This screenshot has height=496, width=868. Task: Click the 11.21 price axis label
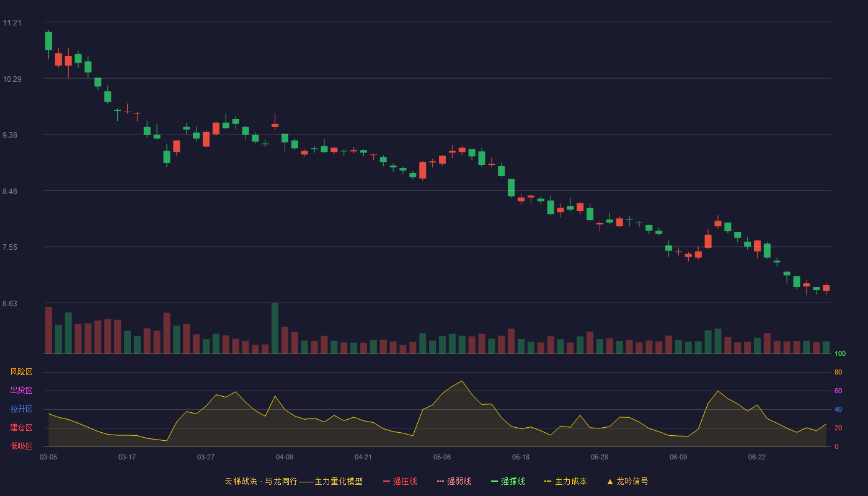click(12, 23)
